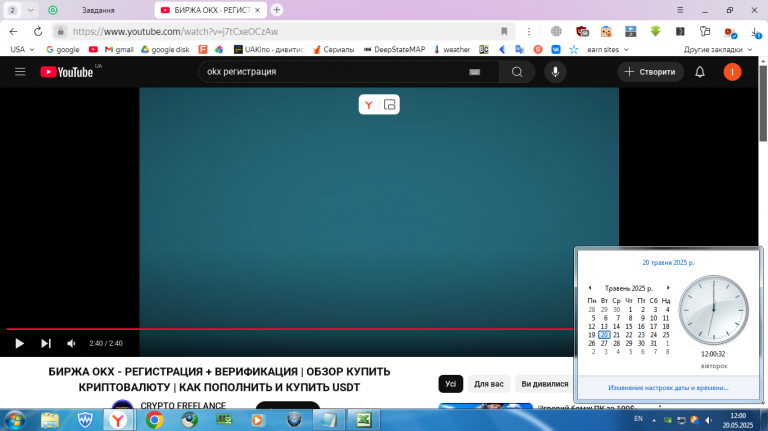Expand USA bookmarks folder
The image size is (768, 431).
(x=22, y=49)
